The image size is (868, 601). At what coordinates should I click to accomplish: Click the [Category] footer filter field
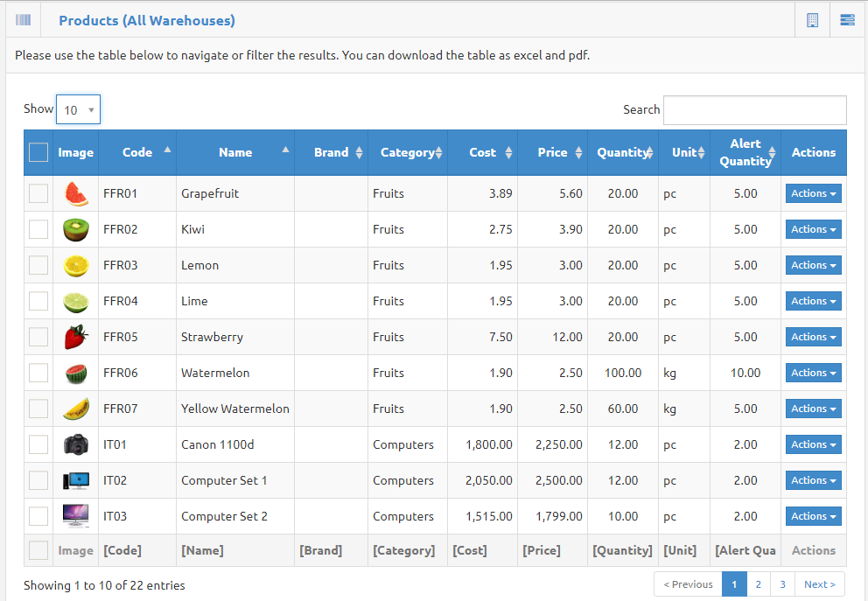(x=408, y=550)
